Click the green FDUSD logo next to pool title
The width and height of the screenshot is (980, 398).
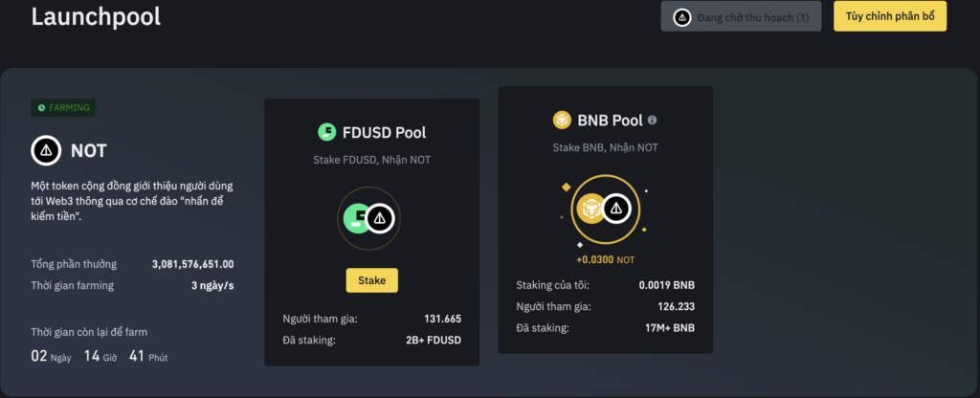click(x=327, y=132)
